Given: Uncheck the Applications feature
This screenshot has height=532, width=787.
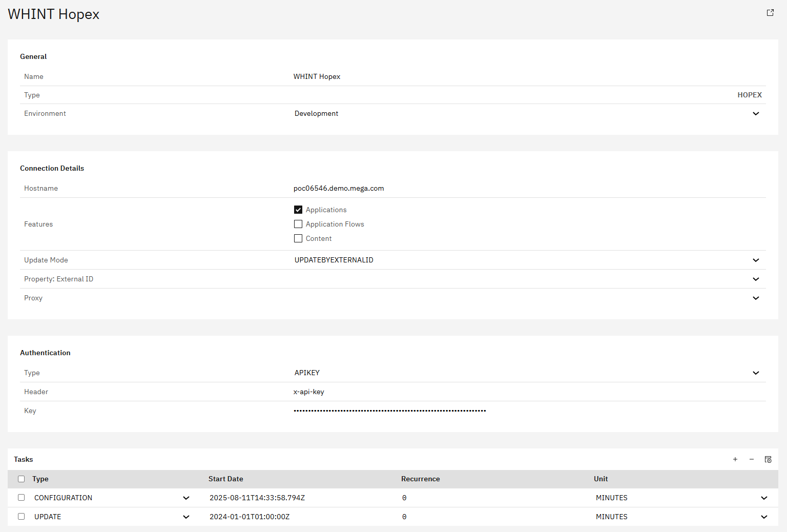Looking at the screenshot, I should (298, 210).
